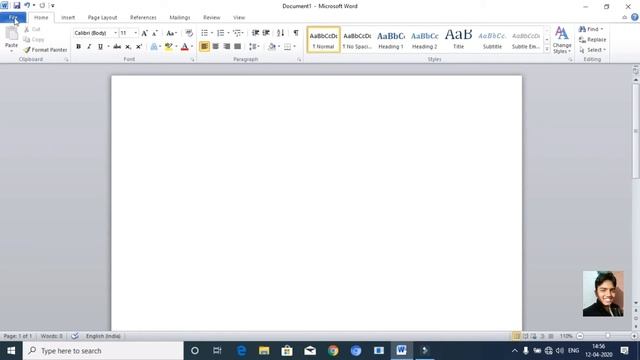Open Font dialog launcher
The height and width of the screenshot is (360, 640).
[x=192, y=60]
